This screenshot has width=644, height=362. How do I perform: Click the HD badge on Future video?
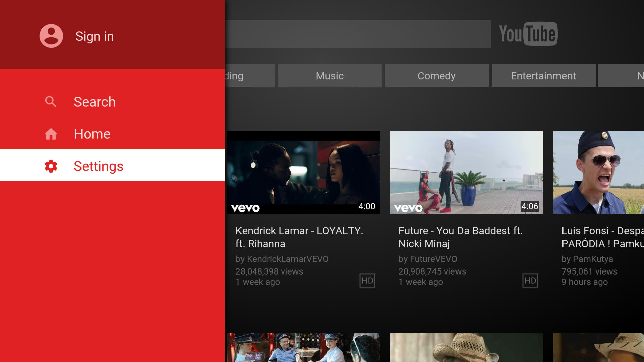coord(530,281)
